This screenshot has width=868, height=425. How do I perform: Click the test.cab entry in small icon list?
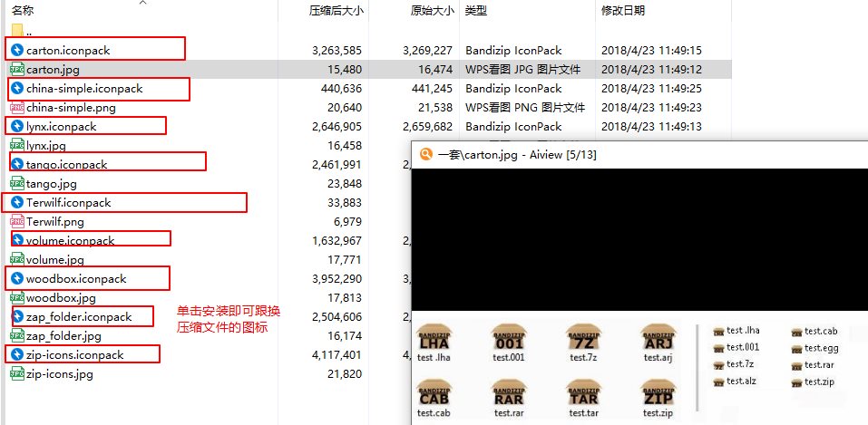[814, 332]
